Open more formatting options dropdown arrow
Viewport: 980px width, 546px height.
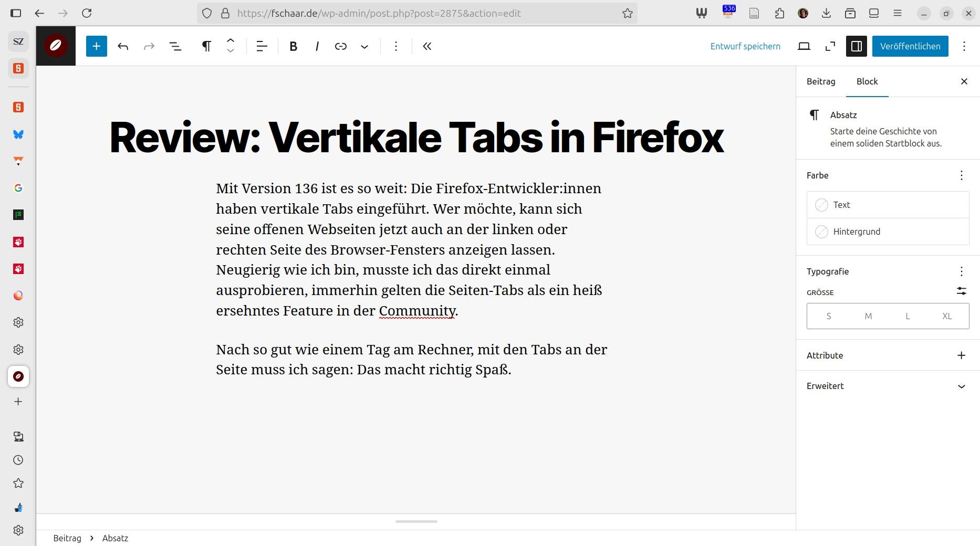(x=364, y=46)
